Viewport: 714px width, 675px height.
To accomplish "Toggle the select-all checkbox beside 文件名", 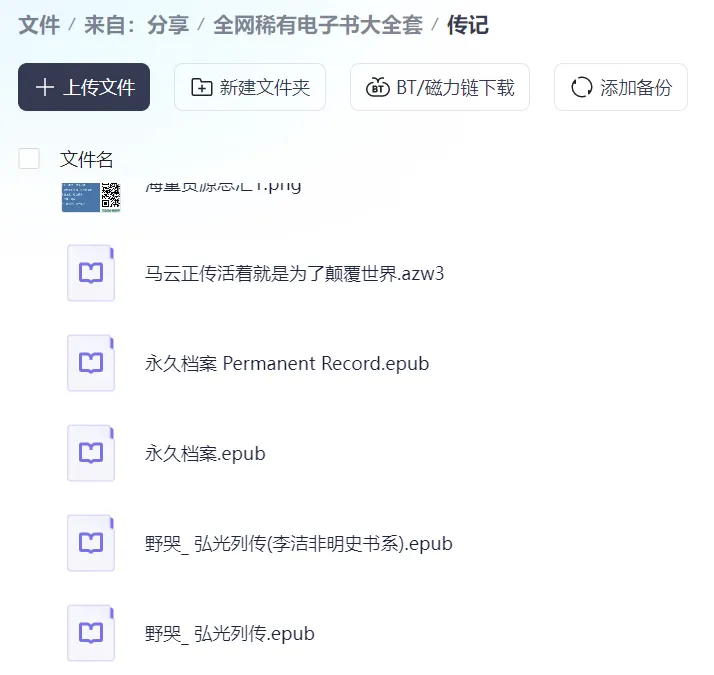I will click(x=29, y=159).
